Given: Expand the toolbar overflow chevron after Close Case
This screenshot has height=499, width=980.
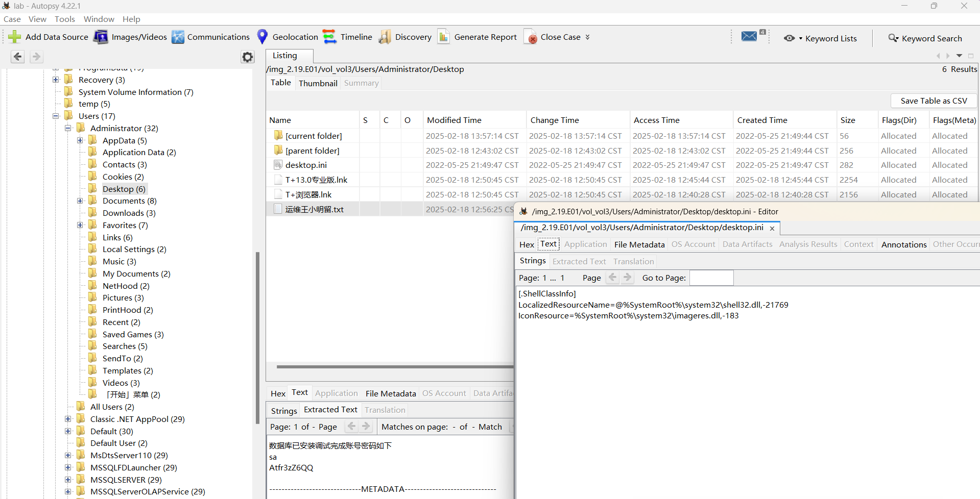Looking at the screenshot, I should [x=587, y=37].
